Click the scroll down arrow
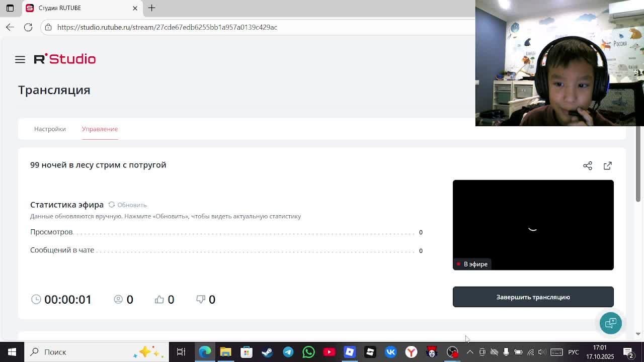 (638, 334)
